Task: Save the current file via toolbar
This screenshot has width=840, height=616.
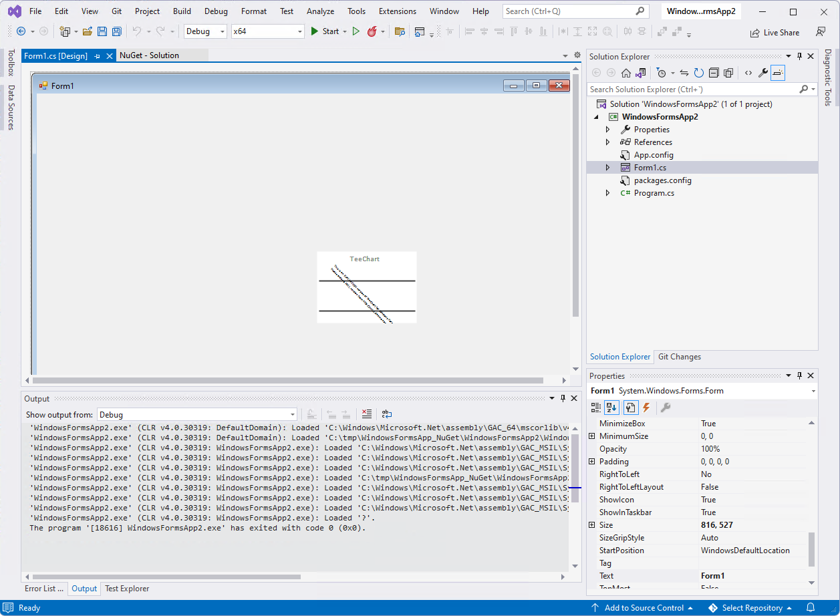Action: 102,31
